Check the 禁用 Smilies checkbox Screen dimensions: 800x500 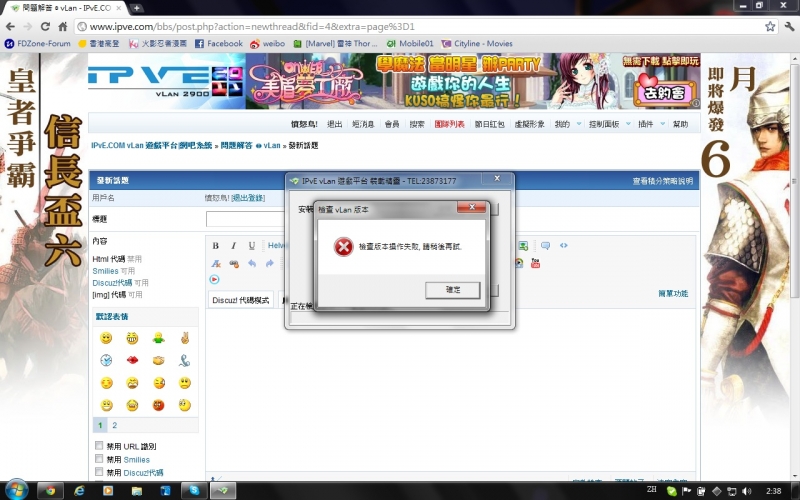tap(99, 459)
